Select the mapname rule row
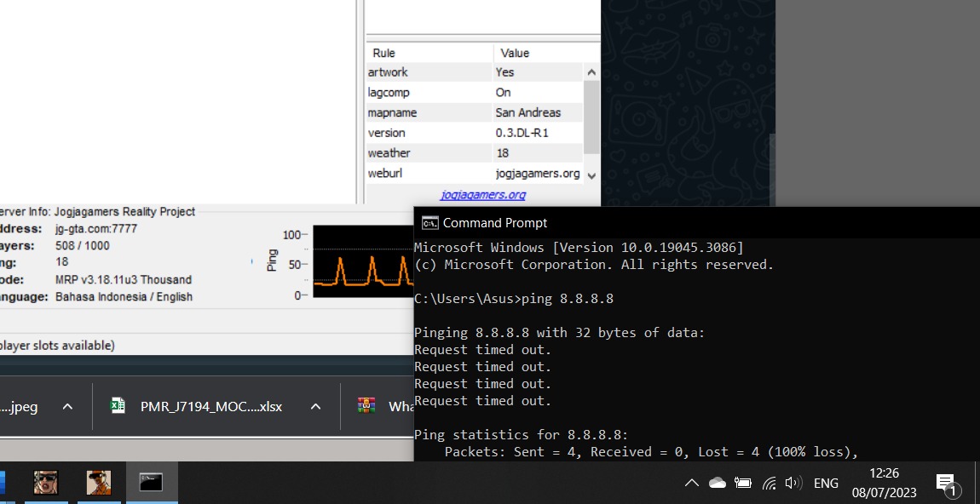Screen dimensions: 980x504 tap(475, 113)
